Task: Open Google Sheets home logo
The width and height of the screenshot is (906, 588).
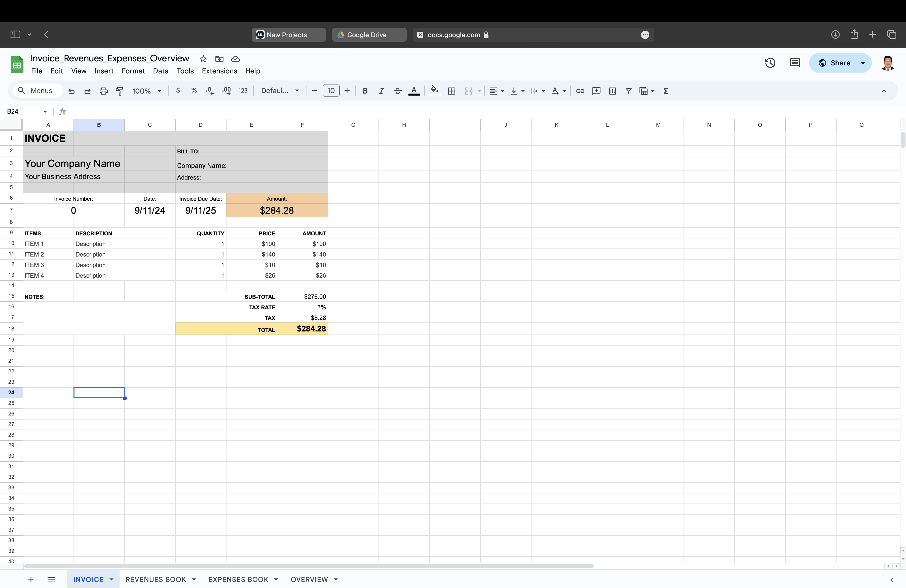Action: 17,64
